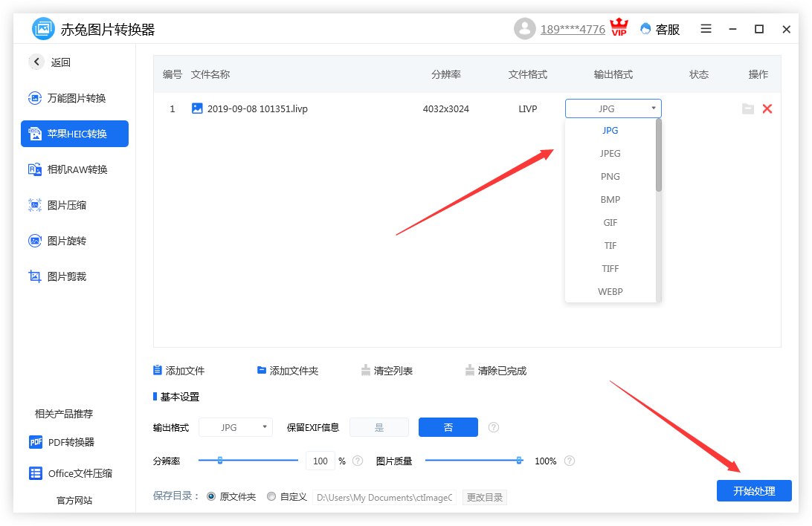
Task: Click filename 2019-09-08 101351.livp
Action: pyautogui.click(x=257, y=108)
